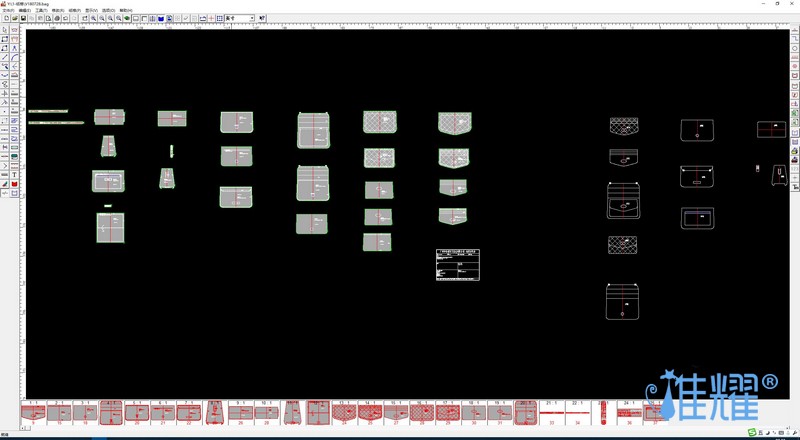
Task: Open the 编辑(E) menu
Action: point(25,10)
